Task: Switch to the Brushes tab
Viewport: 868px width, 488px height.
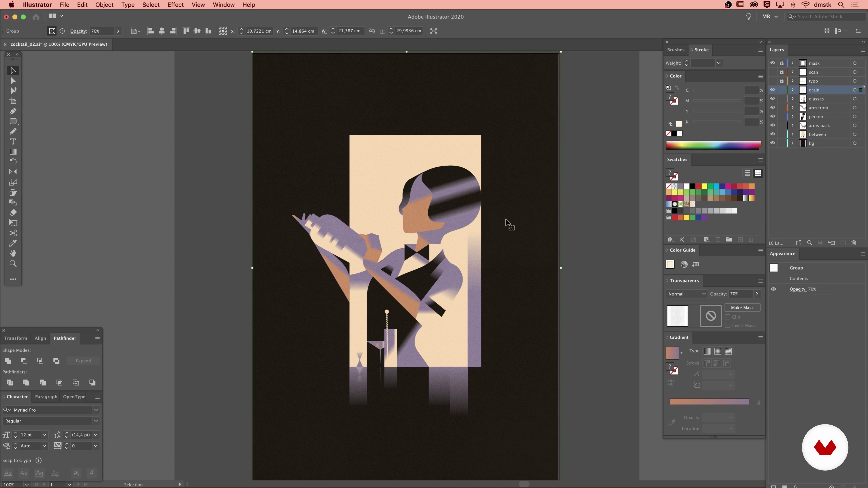Action: (x=676, y=49)
